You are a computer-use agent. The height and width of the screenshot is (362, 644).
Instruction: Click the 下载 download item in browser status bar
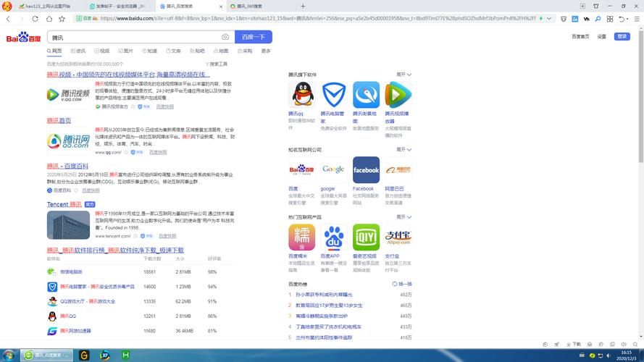(x=574, y=345)
